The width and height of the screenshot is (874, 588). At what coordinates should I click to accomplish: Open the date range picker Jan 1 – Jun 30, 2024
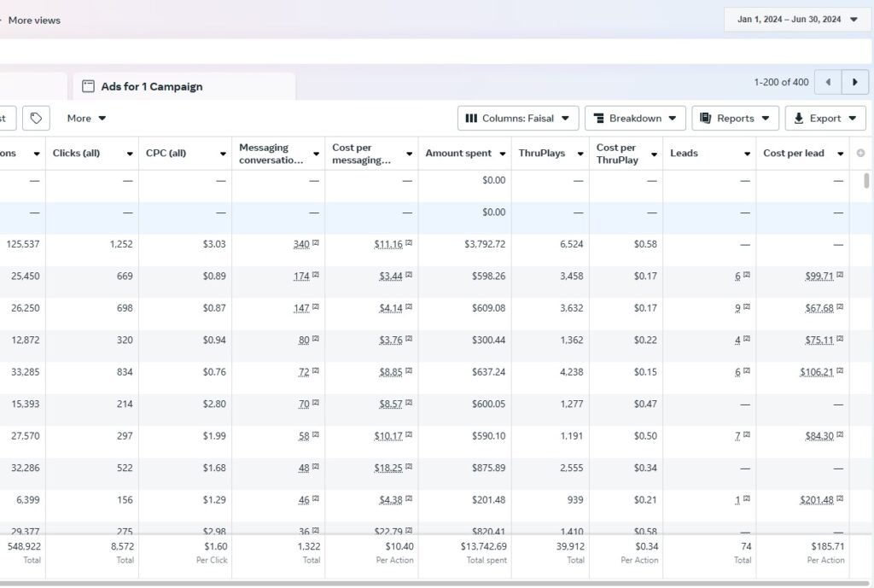tap(796, 20)
